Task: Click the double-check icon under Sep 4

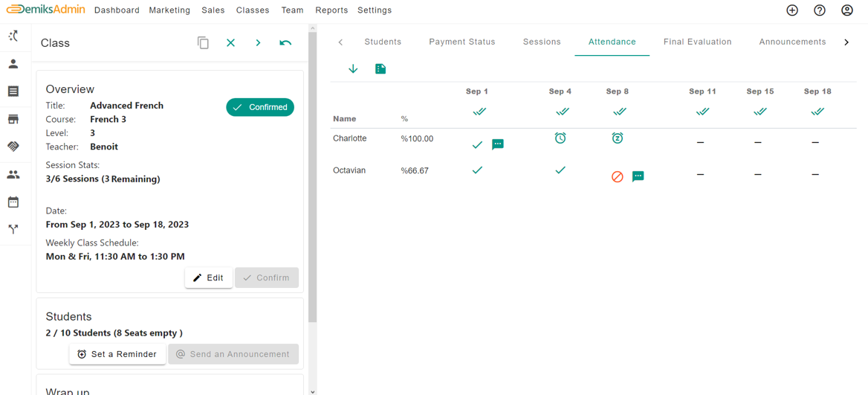Action: click(563, 112)
